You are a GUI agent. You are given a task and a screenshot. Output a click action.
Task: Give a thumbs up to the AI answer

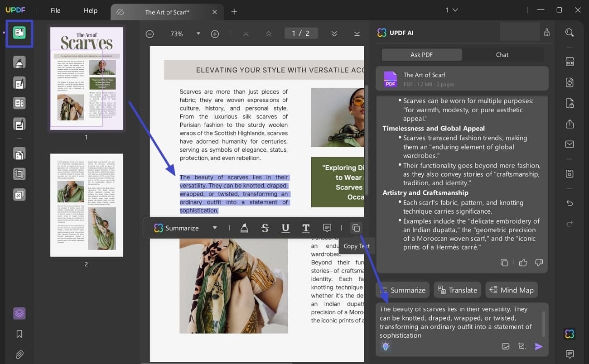[523, 262]
